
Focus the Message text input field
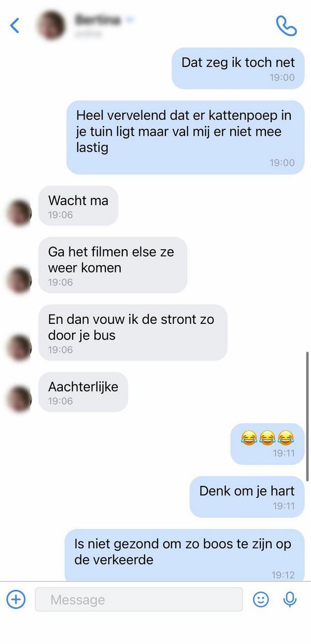pos(139,599)
